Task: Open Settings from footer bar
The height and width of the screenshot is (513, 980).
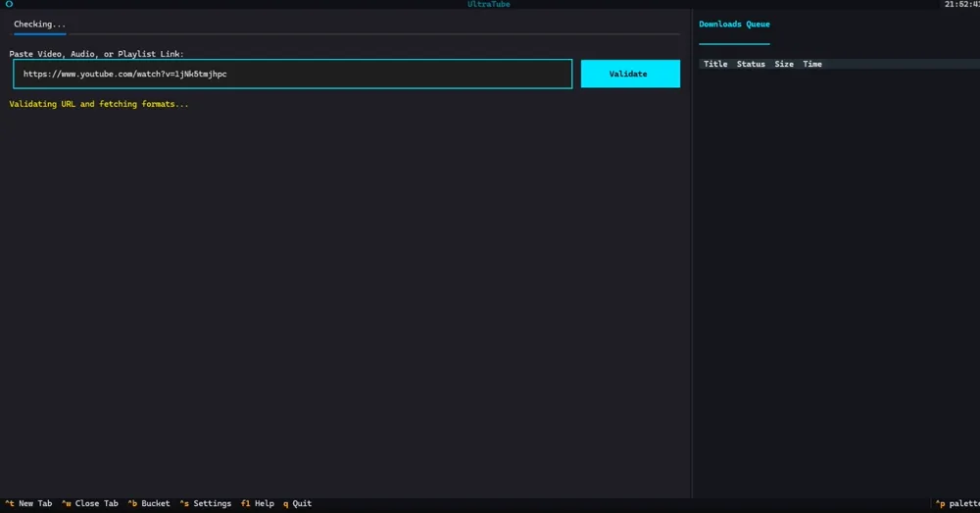Action: pos(206,503)
